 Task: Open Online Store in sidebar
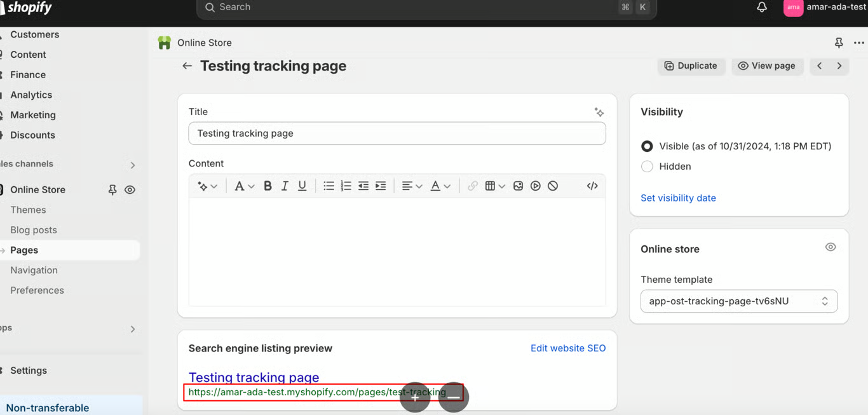tap(37, 189)
